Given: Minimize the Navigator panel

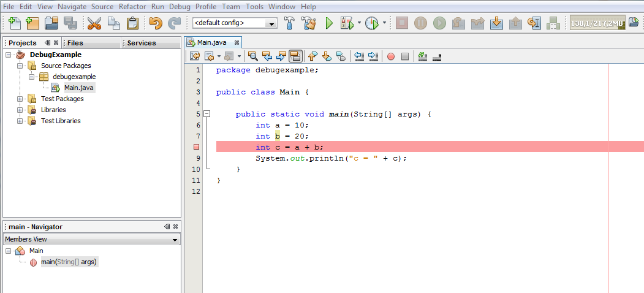Looking at the screenshot, I should [167, 226].
